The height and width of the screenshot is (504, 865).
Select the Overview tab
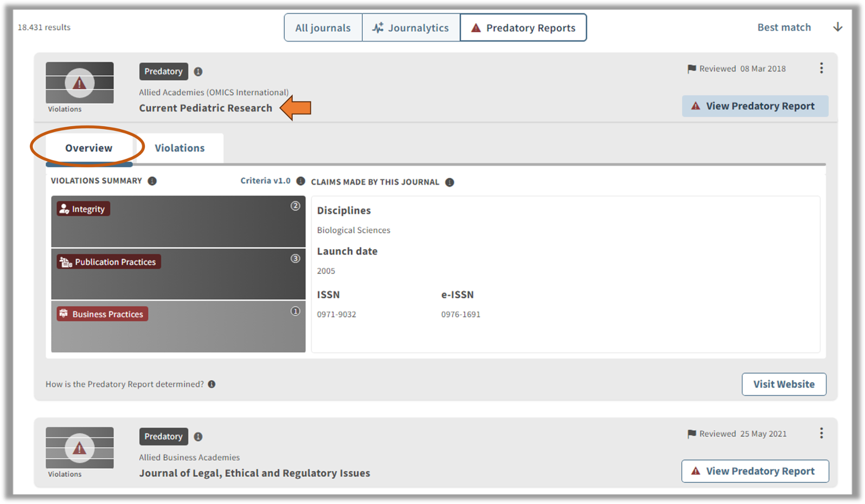[x=89, y=148]
